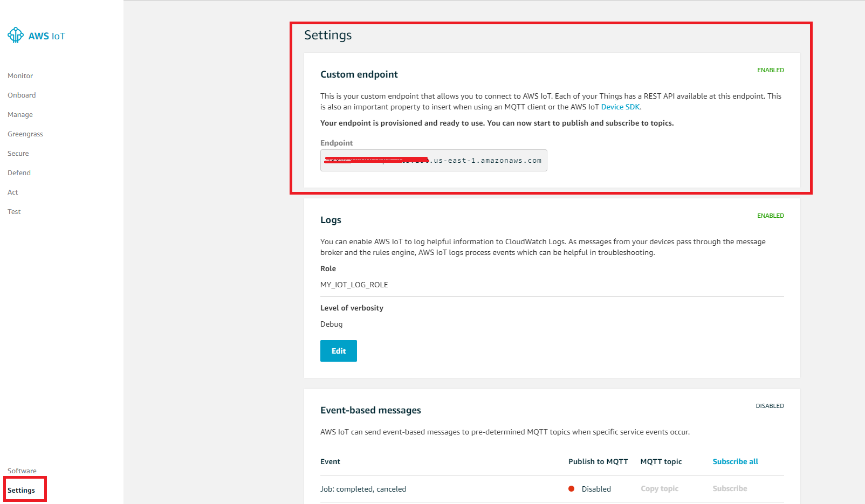This screenshot has width=865, height=504.
Task: Click the Event-based messages heading
Action: [x=370, y=410]
